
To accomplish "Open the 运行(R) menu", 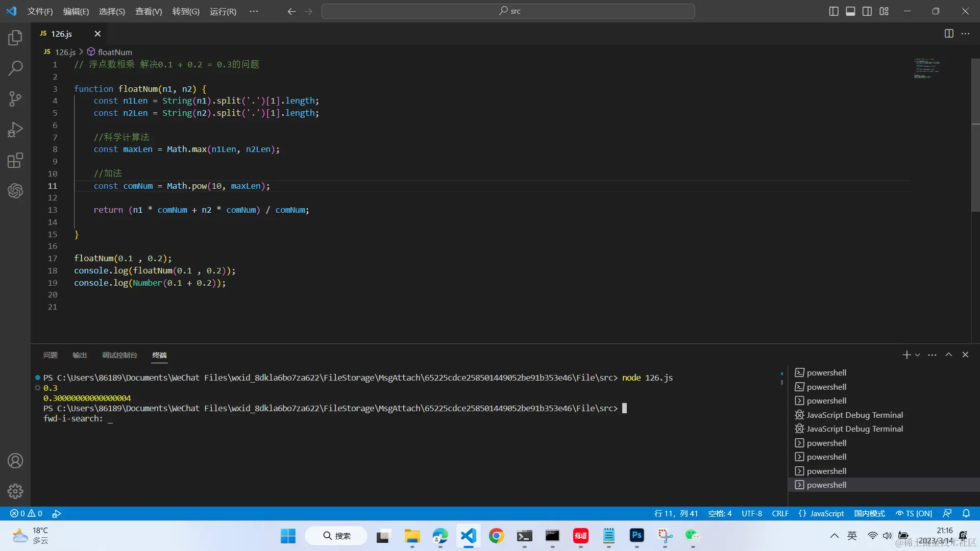I will (223, 11).
